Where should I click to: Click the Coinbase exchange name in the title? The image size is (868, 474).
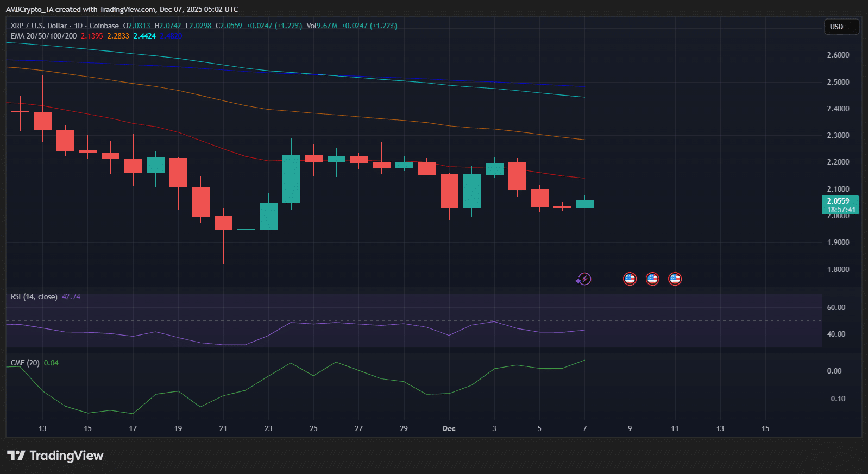104,26
